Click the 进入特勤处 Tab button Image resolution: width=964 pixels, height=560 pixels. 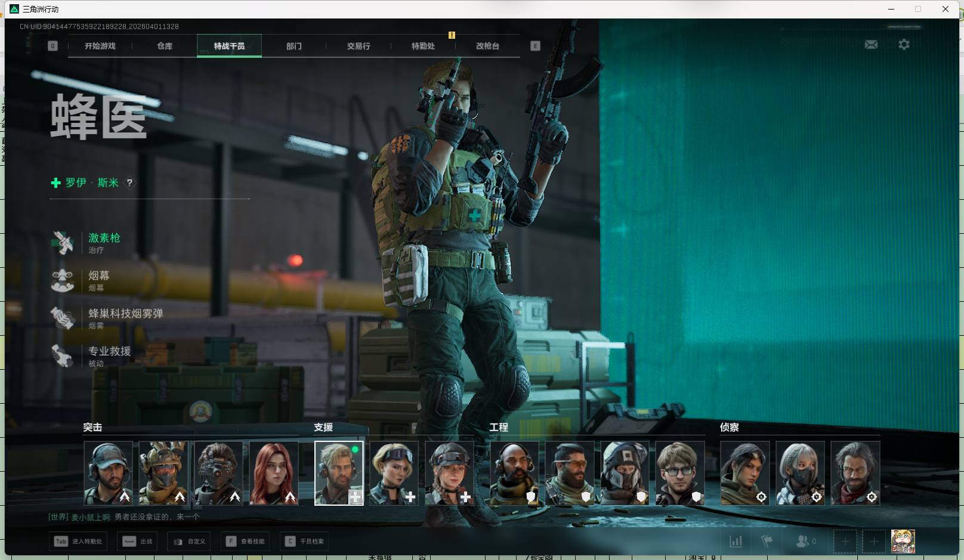coord(78,542)
